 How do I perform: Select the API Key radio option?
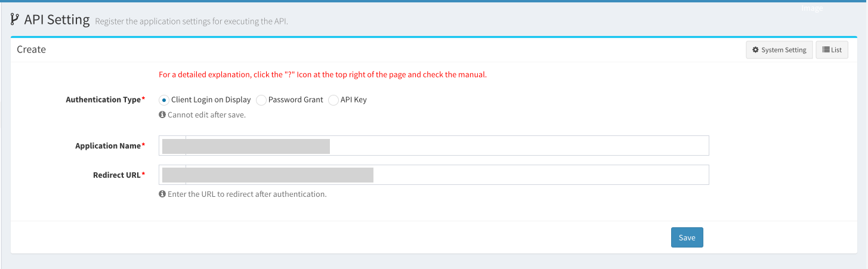tap(333, 100)
